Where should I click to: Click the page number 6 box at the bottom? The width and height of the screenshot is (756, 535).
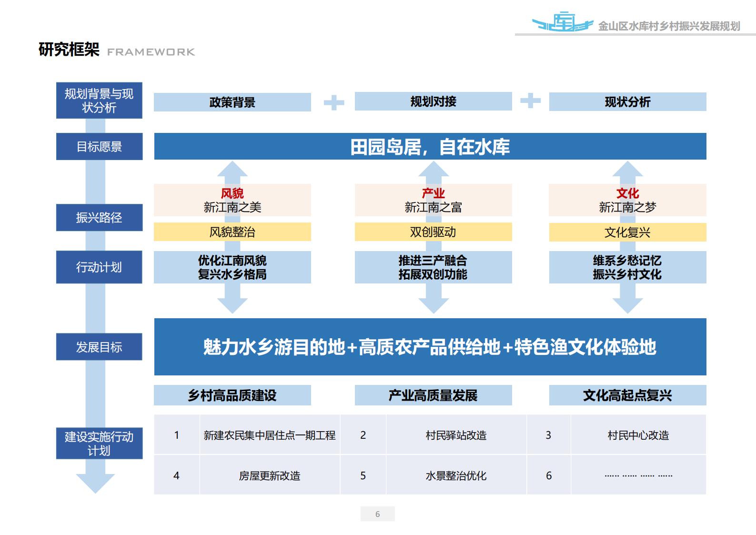coord(378,514)
